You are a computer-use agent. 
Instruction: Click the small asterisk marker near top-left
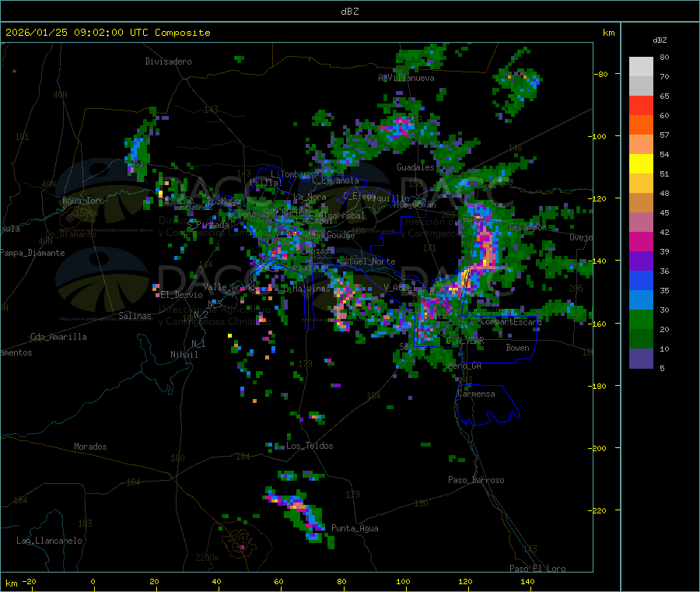(15, 72)
